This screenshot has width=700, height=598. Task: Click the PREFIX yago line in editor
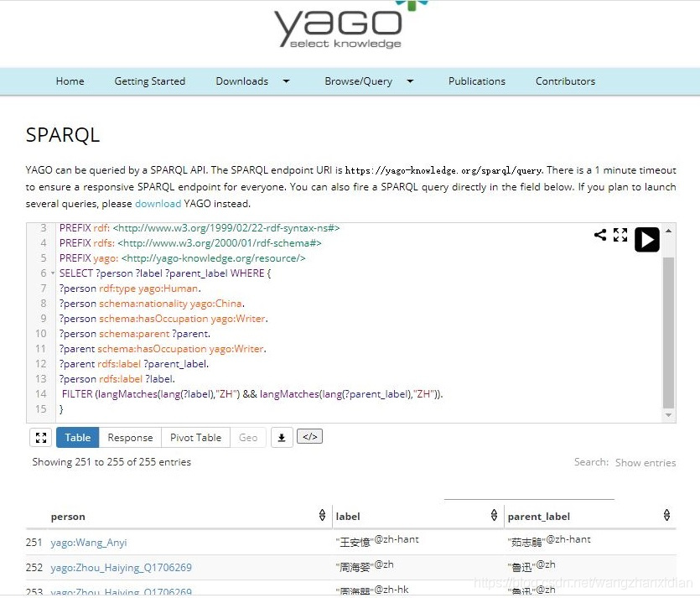coord(182,258)
